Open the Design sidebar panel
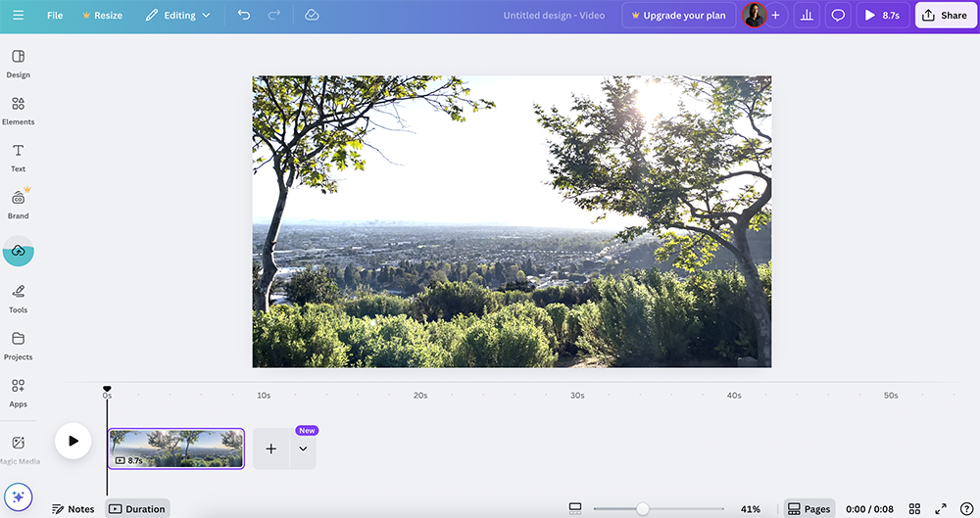The height and width of the screenshot is (518, 980). [x=18, y=64]
